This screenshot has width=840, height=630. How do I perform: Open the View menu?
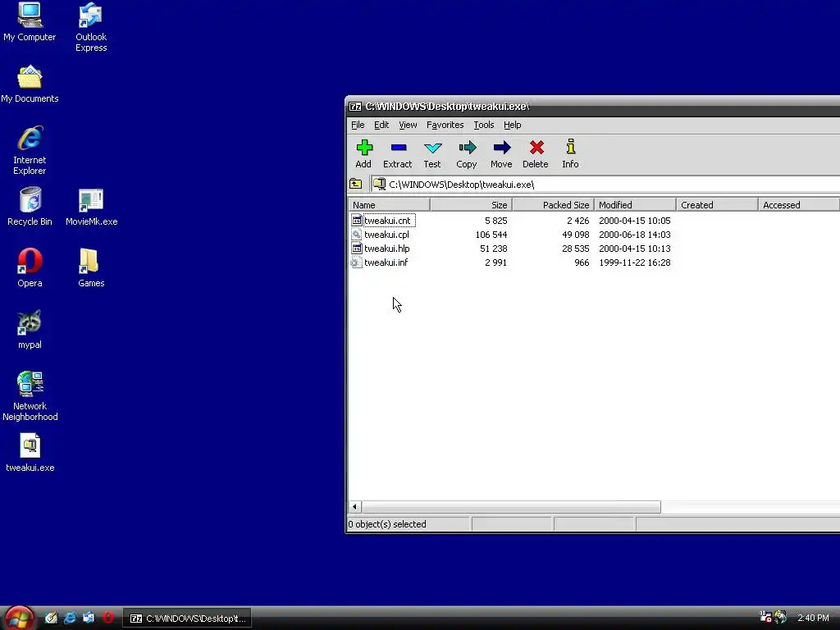[408, 125]
